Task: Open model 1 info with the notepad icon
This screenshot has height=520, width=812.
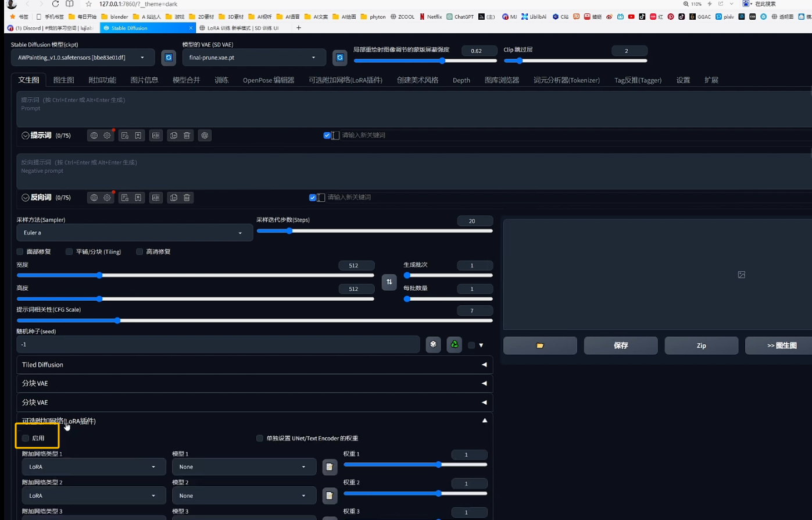Action: click(330, 467)
